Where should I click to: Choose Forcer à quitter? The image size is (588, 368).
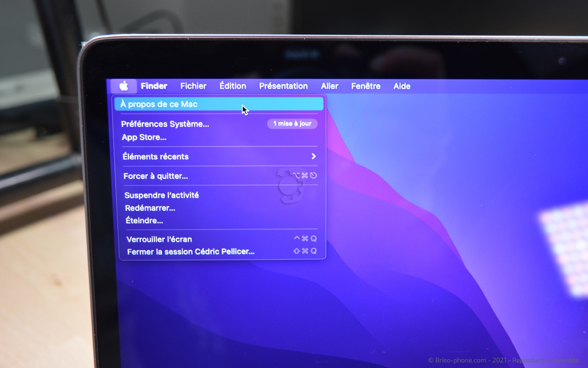click(x=156, y=176)
